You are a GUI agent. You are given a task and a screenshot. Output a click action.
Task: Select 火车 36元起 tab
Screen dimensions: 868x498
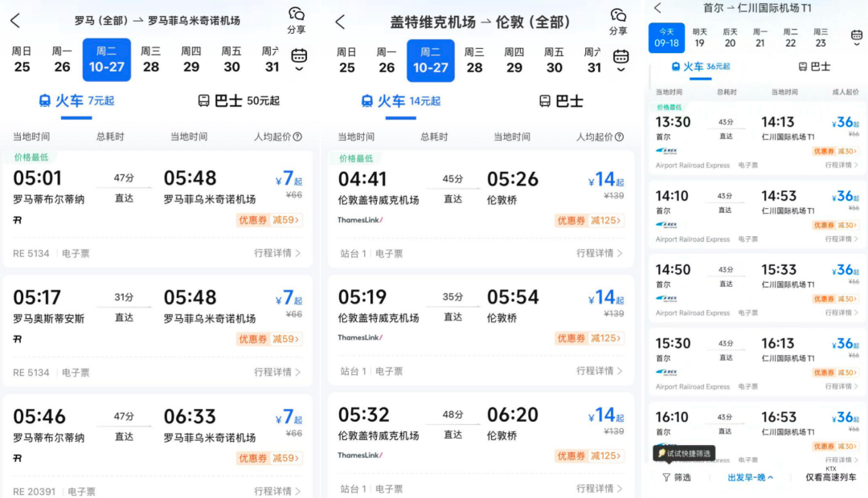[x=701, y=67]
